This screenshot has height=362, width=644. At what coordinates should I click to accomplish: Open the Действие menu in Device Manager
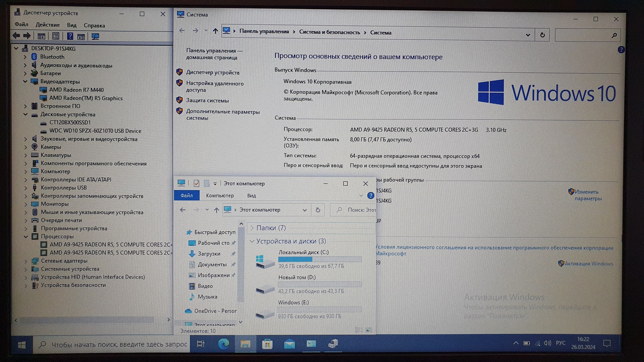pos(47,25)
